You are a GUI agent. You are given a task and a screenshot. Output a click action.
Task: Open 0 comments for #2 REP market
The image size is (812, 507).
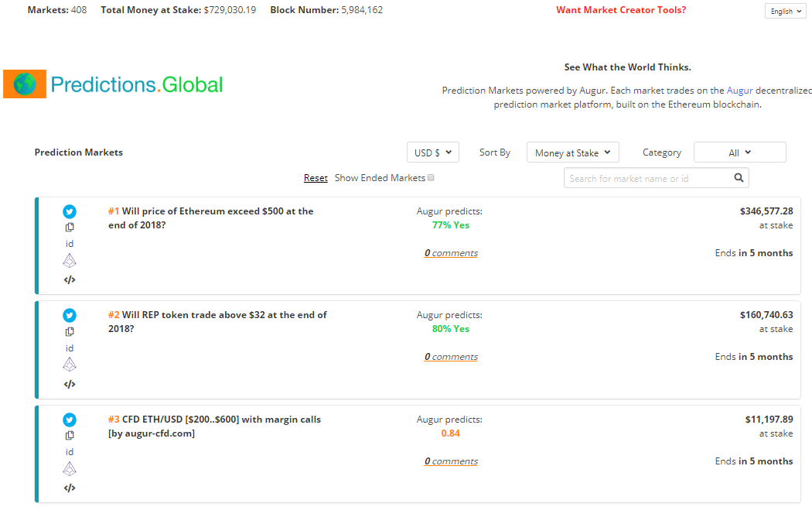coord(451,357)
